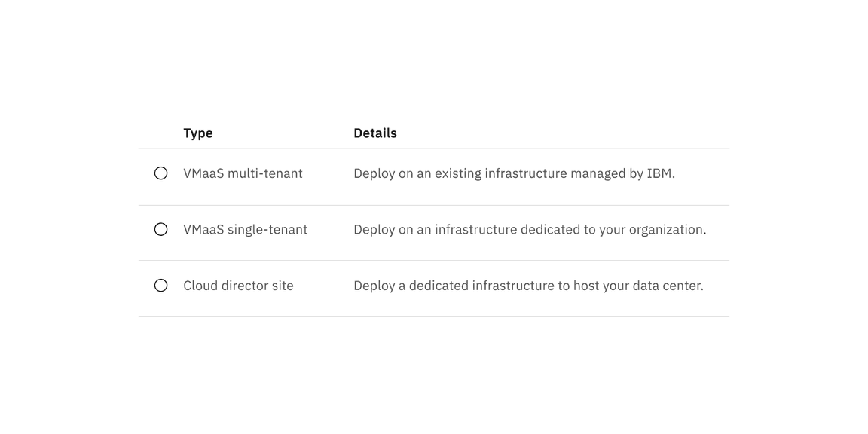
Task: Click the data center hosting description text
Action: click(x=528, y=285)
